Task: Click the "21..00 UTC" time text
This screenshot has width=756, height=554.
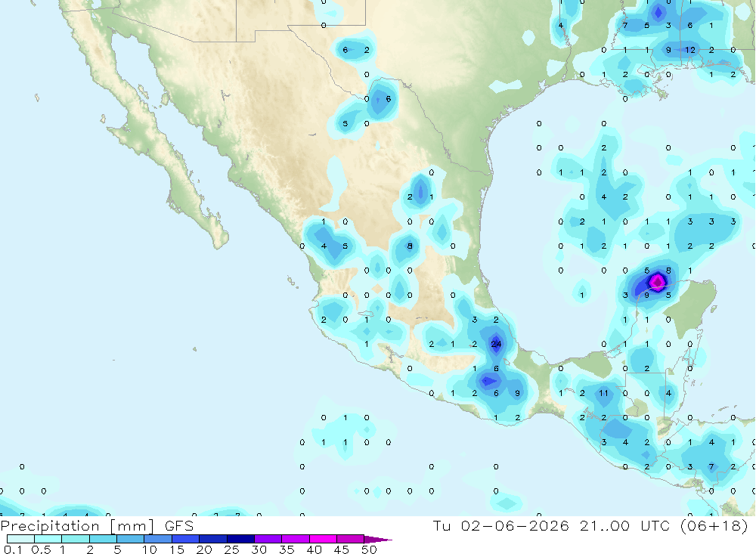Action: click(x=625, y=525)
